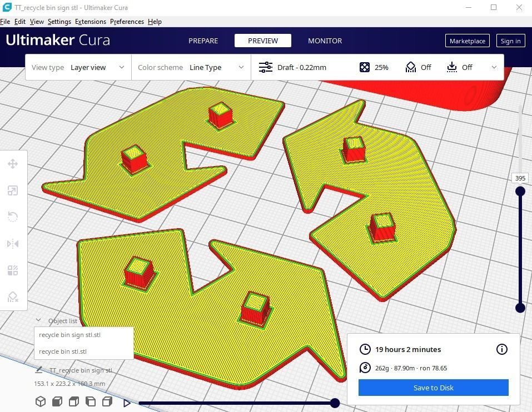This screenshot has width=532, height=412.
Task: Click the clock print time icon
Action: pos(365,349)
